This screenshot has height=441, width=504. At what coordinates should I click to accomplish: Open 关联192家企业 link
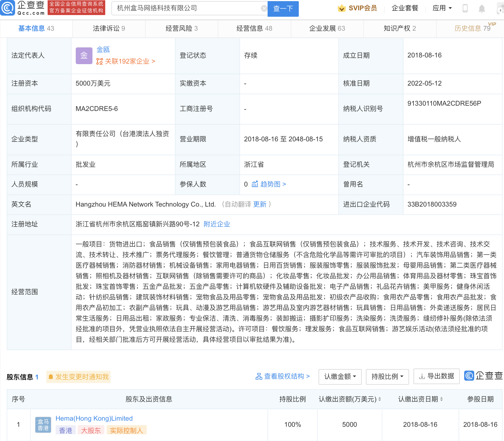click(x=126, y=61)
